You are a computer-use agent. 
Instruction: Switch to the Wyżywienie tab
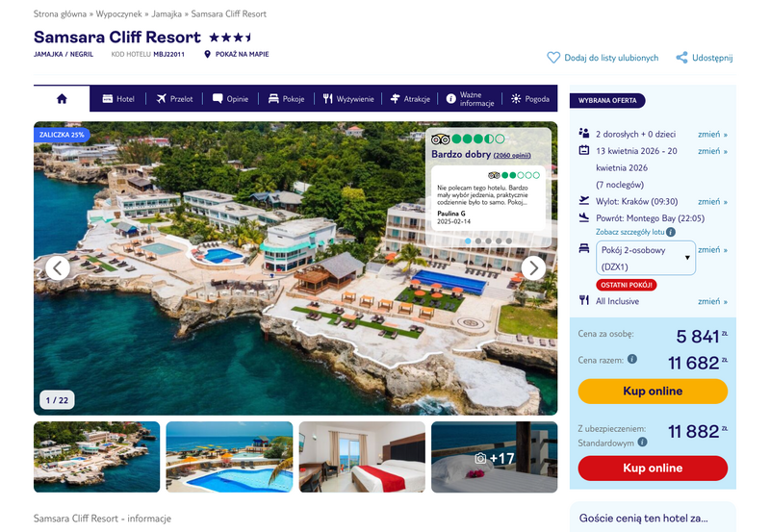(x=348, y=99)
